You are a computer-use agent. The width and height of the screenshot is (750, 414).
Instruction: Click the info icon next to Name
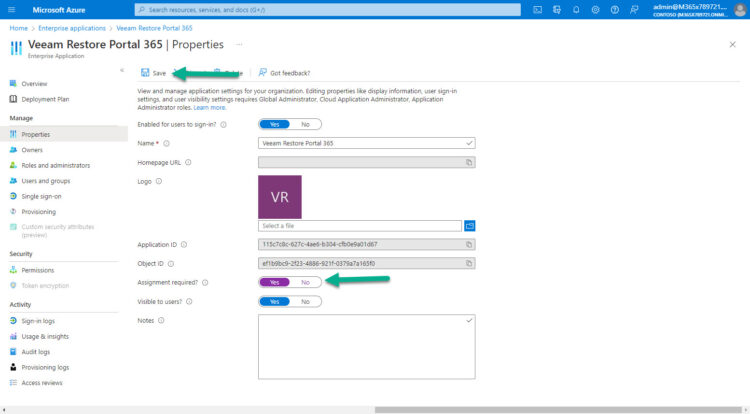pyautogui.click(x=166, y=143)
